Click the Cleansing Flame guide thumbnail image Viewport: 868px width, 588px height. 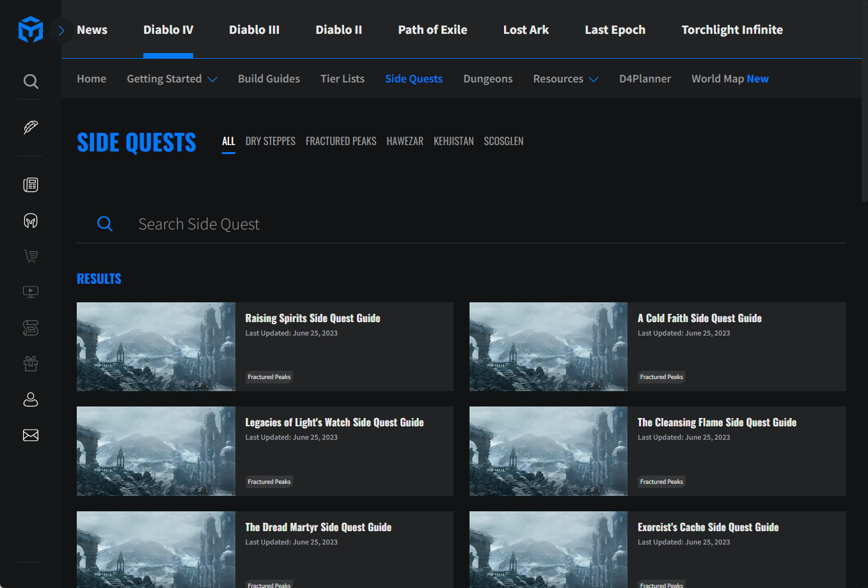[548, 451]
